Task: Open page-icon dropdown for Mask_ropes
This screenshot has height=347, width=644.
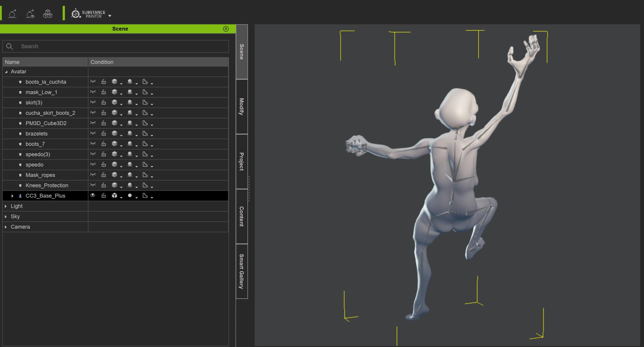Action: tap(152, 177)
